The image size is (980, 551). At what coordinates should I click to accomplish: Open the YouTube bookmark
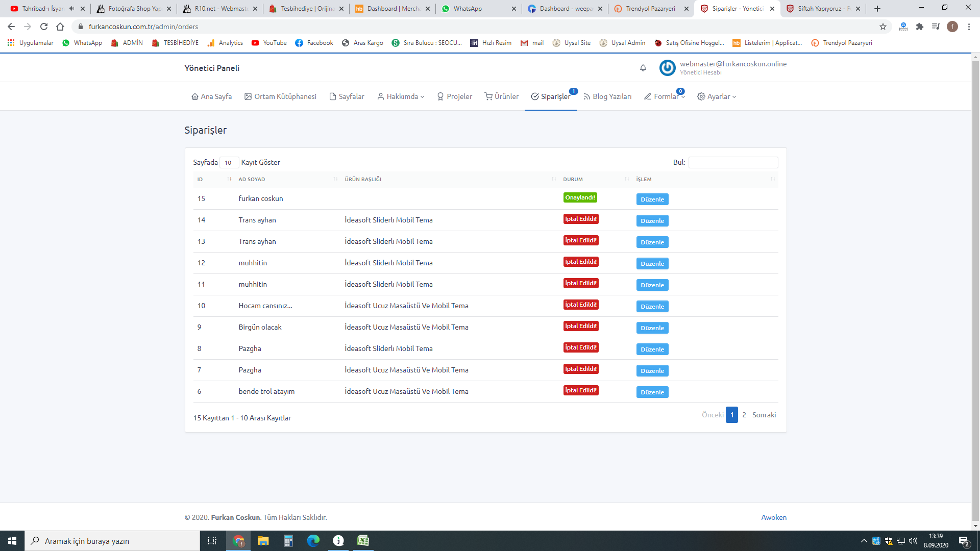[x=269, y=43]
